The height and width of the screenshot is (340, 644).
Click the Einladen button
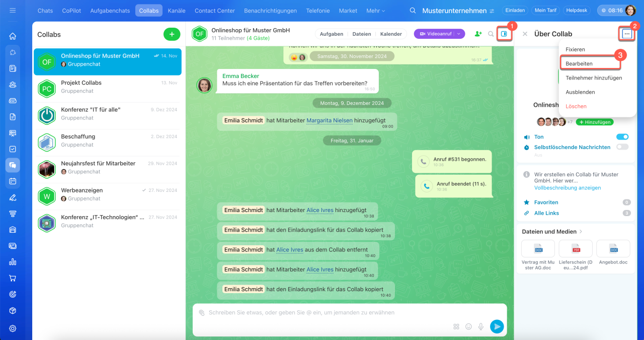[x=515, y=11]
